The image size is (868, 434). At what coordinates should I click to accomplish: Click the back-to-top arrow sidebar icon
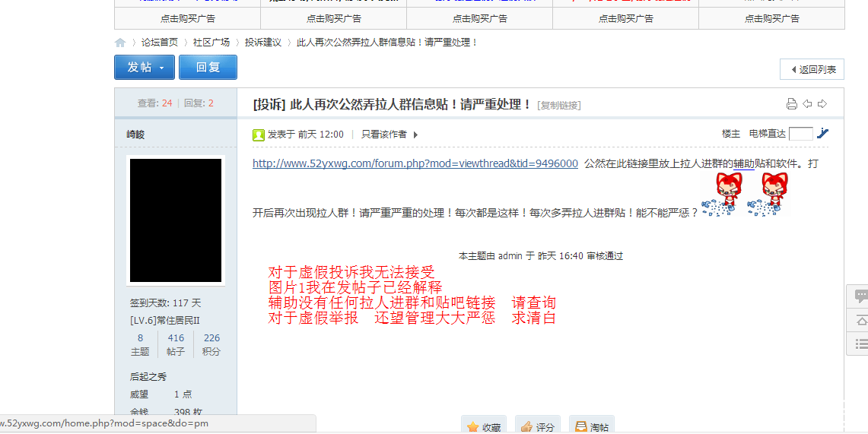861,320
